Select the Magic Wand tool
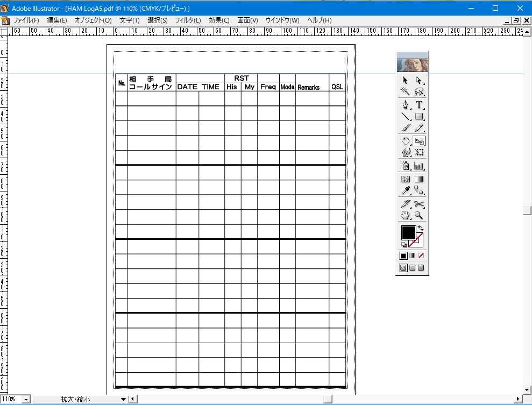Viewport: 532px width, 405px height. click(405, 91)
